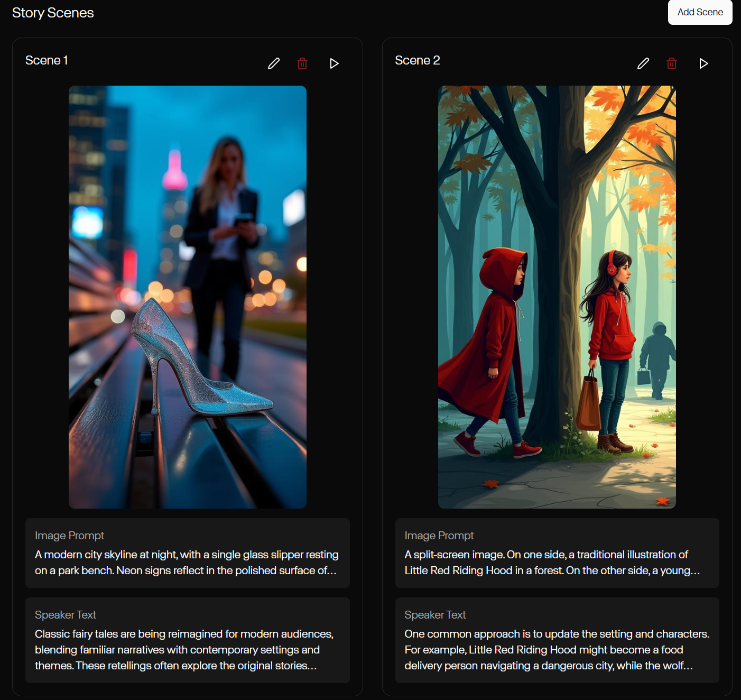Screen dimensions: 741x700
Task: Edit Scene 2 with the pencil icon
Action: [x=643, y=63]
